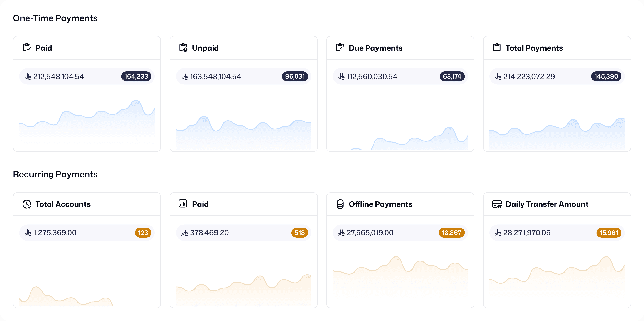
Task: Click the 15,961 Daily Transfer badge
Action: click(x=609, y=232)
